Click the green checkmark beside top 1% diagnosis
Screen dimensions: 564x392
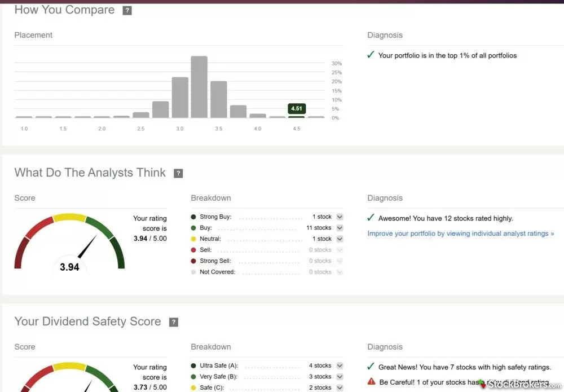[x=371, y=55]
